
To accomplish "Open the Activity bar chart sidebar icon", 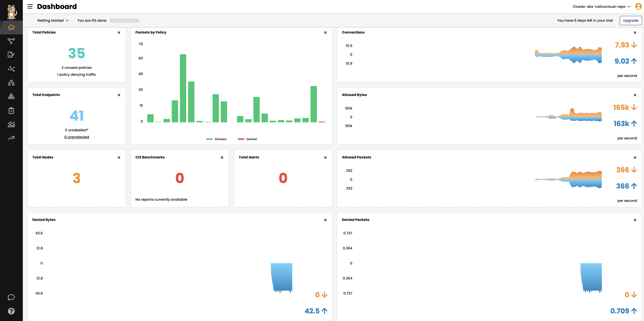I will coord(11,124).
